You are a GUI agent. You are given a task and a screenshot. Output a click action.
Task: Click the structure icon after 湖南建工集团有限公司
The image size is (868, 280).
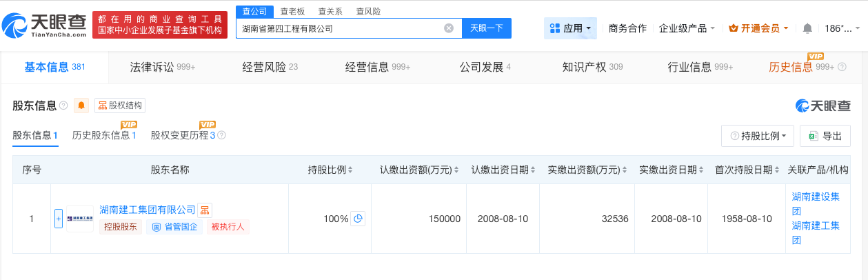205,210
